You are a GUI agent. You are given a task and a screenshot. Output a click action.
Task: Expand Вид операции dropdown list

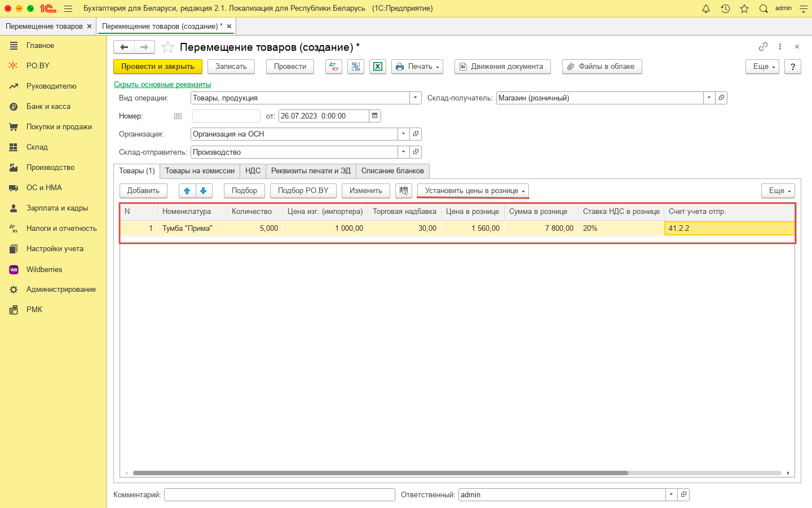(x=416, y=98)
